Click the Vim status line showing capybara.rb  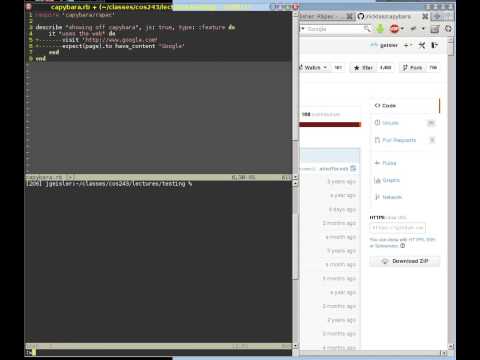click(158, 178)
